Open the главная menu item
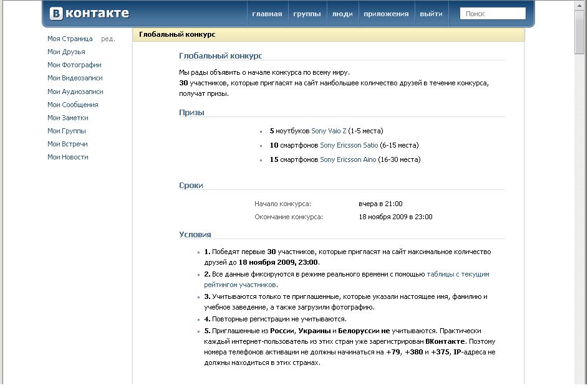 267,14
